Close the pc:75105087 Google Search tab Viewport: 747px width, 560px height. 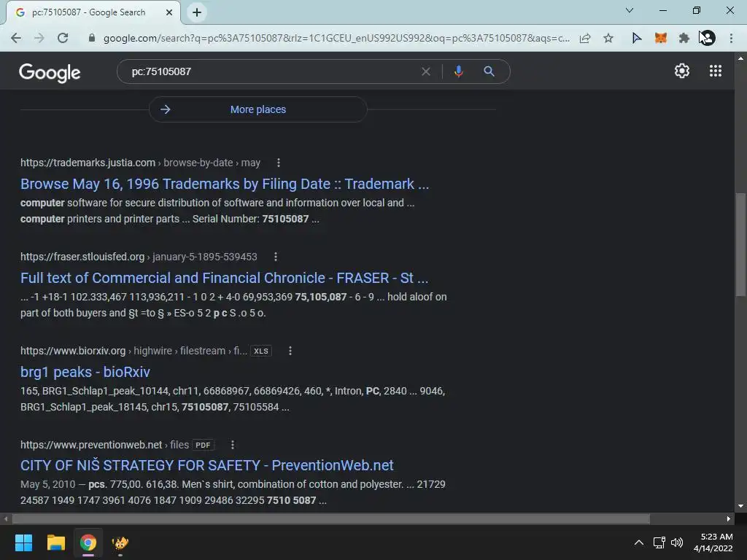point(169,12)
